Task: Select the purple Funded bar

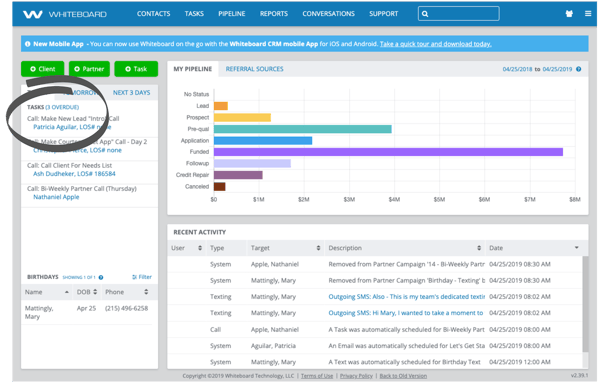Action: point(388,152)
